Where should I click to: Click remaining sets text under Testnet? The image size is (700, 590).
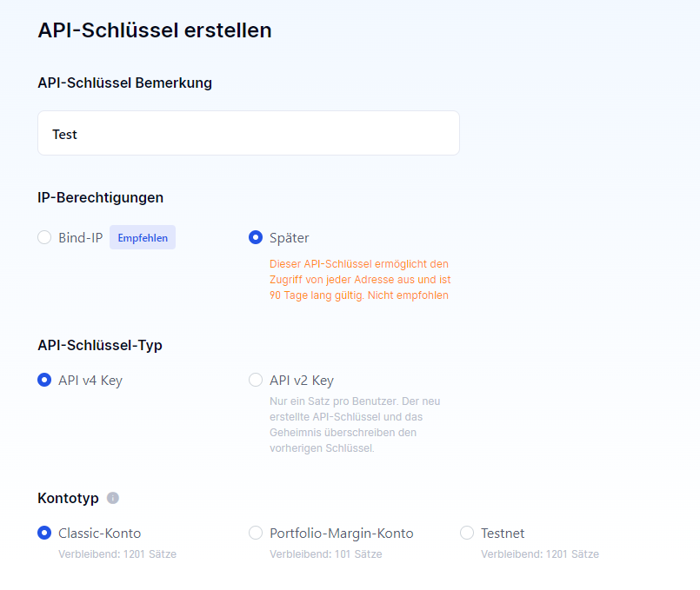[540, 554]
